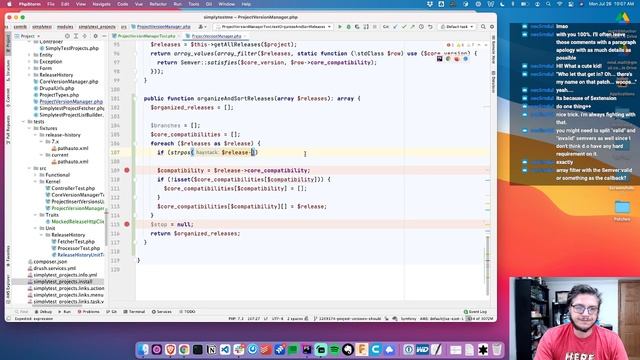Open Search Everywhere magnifier
Viewport: 640px width, 360px height.
coord(483,27)
